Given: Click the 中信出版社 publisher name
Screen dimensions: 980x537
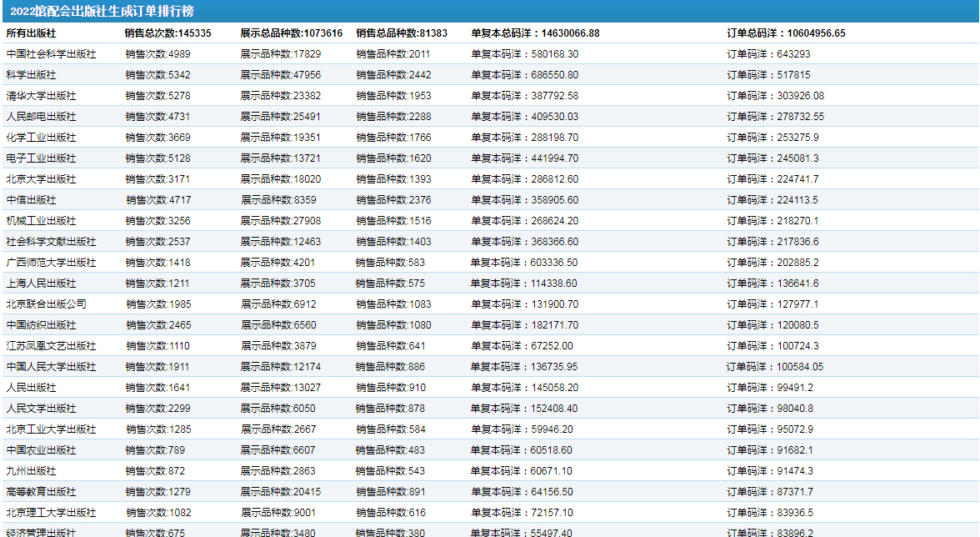Looking at the screenshot, I should point(31,200).
